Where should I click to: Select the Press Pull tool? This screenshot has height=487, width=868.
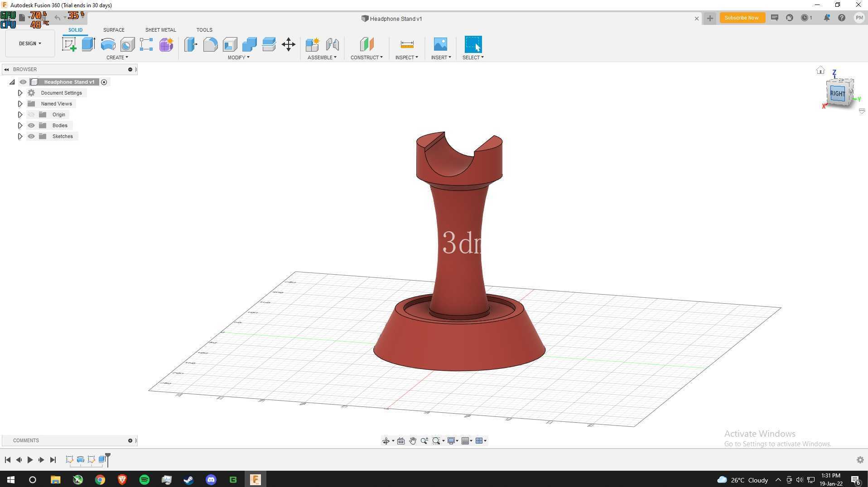coord(191,44)
